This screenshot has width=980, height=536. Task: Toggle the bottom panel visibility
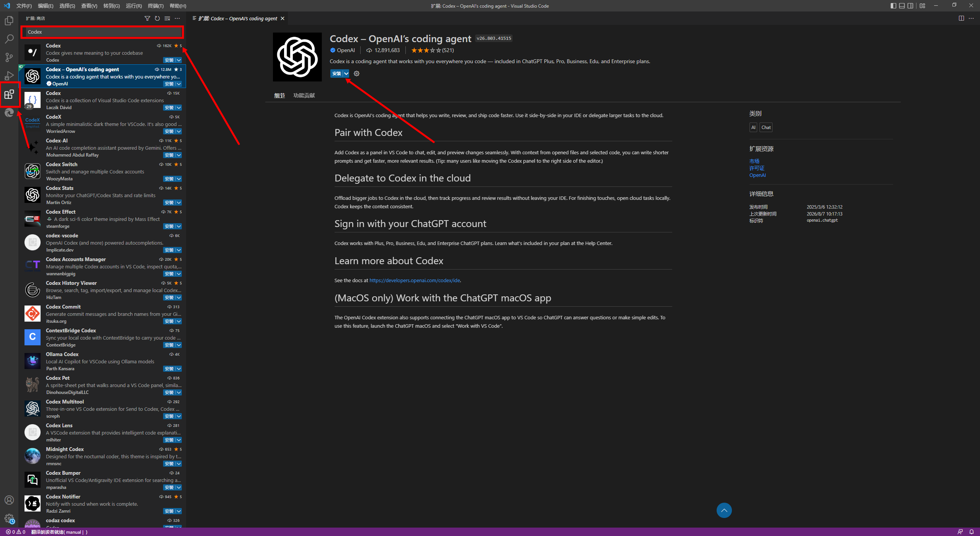point(902,6)
